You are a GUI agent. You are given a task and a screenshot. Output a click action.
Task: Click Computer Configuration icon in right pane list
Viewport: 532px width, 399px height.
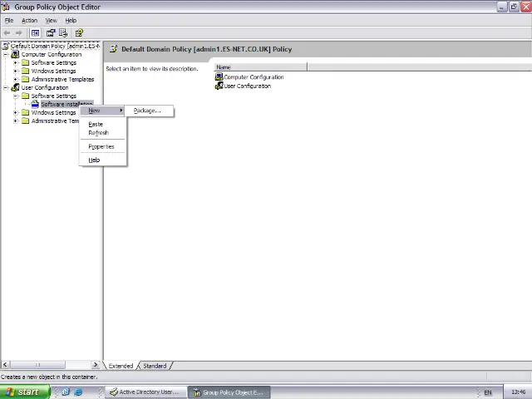pos(219,77)
